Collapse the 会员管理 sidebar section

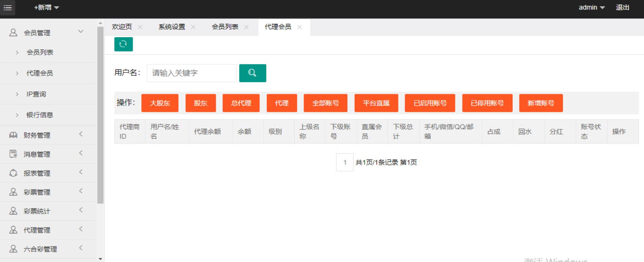point(81,32)
